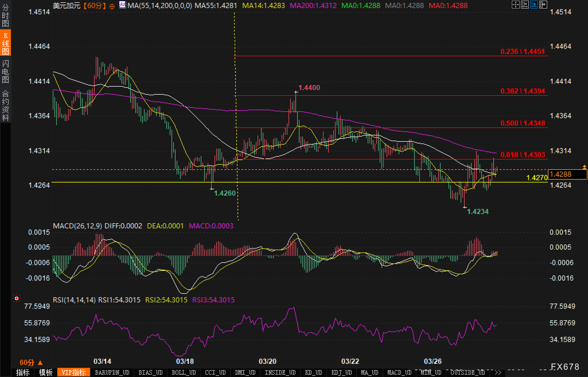Switch to 分时图 view in sidebar
Screen dimensions: 588x377
pos(5,15)
